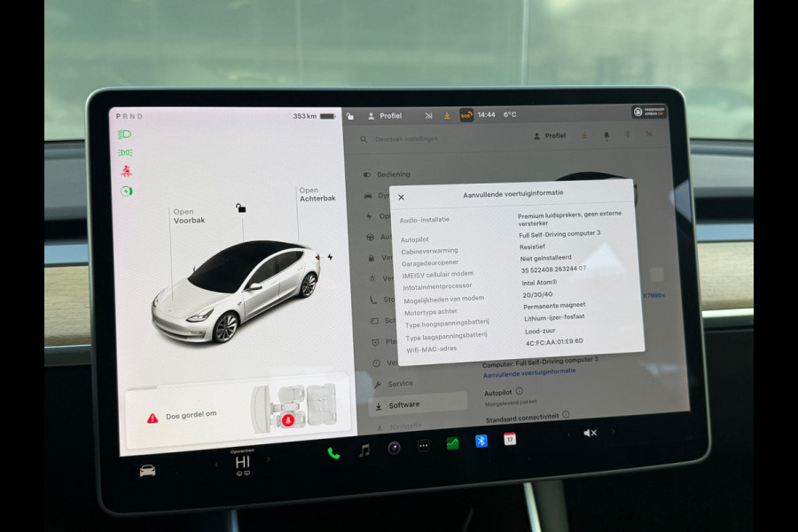This screenshot has height=532, width=798.
Task: Tap the 353 km battery range indicator
Action: coord(305,115)
